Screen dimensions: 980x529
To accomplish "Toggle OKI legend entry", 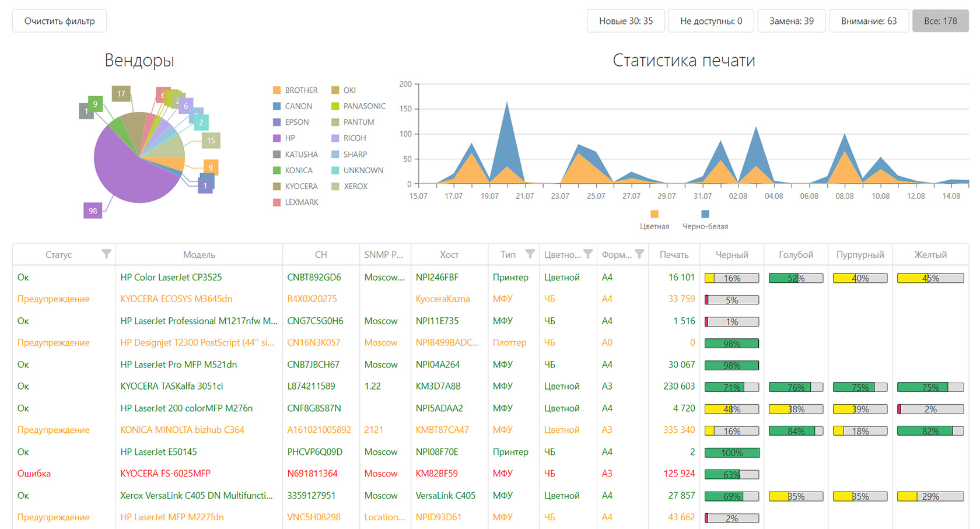I will pyautogui.click(x=344, y=90).
